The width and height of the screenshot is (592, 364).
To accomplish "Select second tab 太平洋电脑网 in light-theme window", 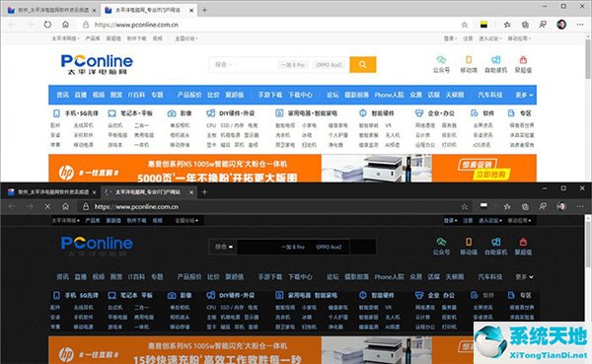I will click(148, 10).
